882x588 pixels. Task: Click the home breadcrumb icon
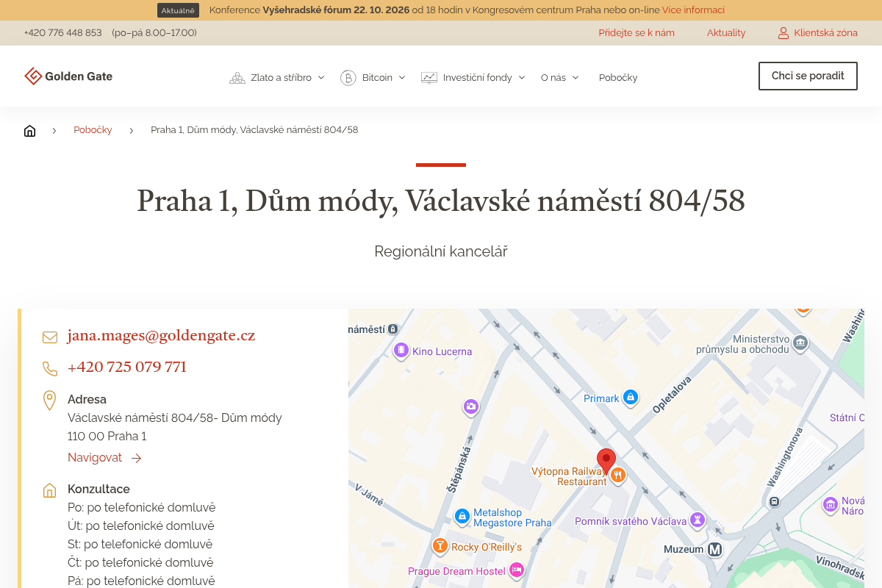coord(30,131)
